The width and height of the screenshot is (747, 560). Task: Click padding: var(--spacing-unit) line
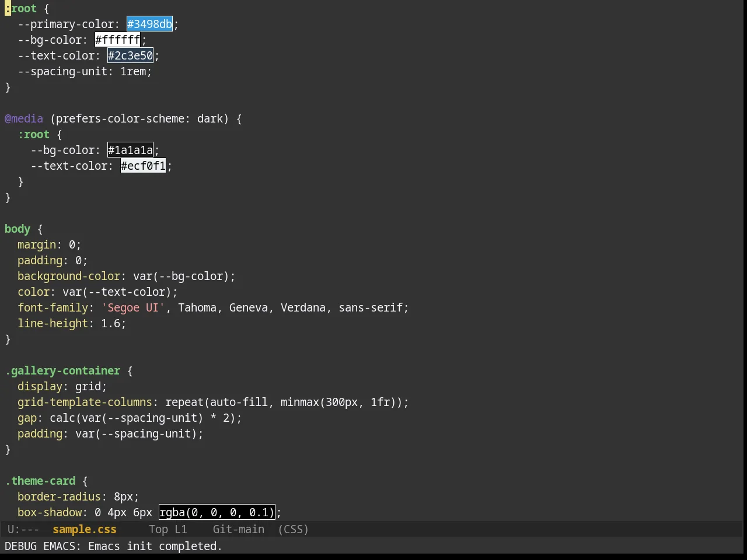coord(110,433)
